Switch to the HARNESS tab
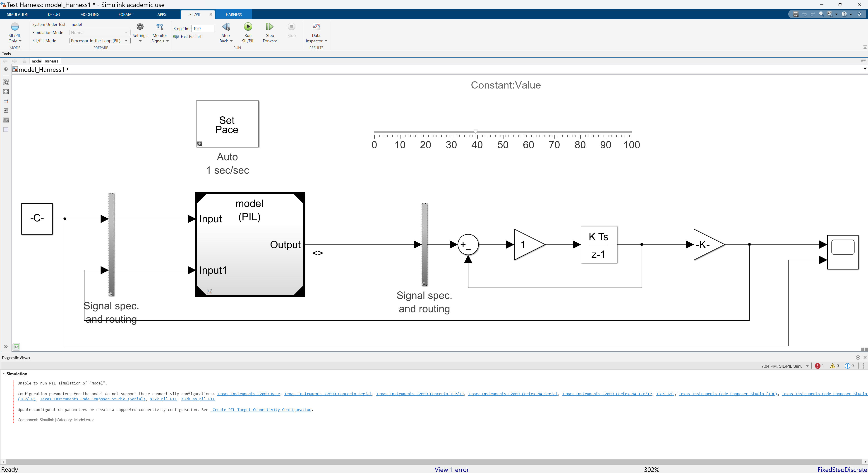The height and width of the screenshot is (473, 868). pyautogui.click(x=233, y=14)
